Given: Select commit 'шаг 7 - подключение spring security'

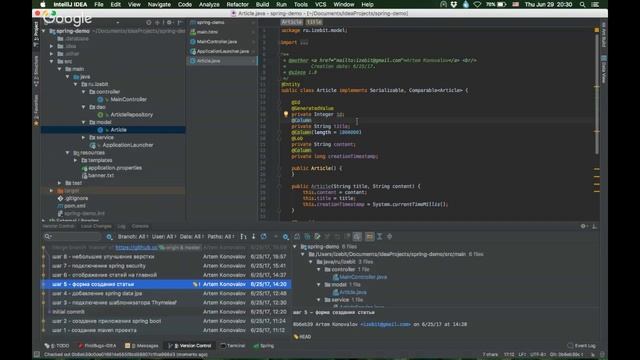Looking at the screenshot, I should [167, 266].
